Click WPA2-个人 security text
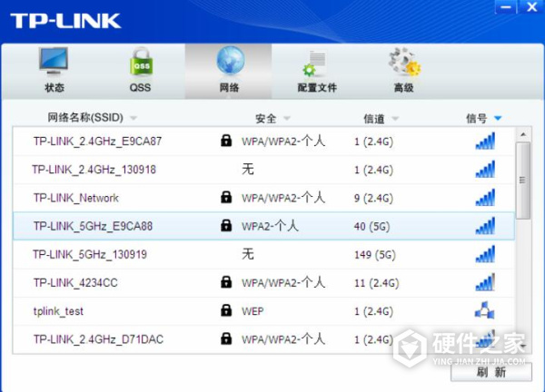This screenshot has height=392, width=545. [270, 226]
